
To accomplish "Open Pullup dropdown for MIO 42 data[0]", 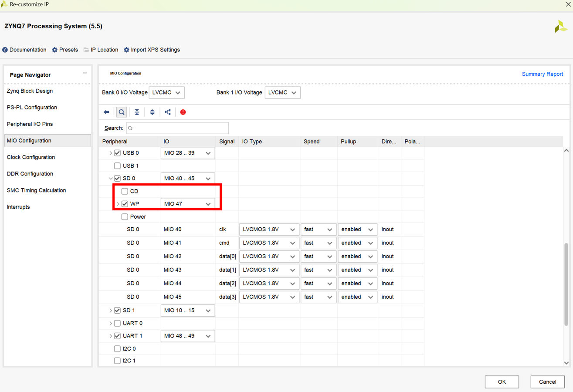I will pos(358,256).
